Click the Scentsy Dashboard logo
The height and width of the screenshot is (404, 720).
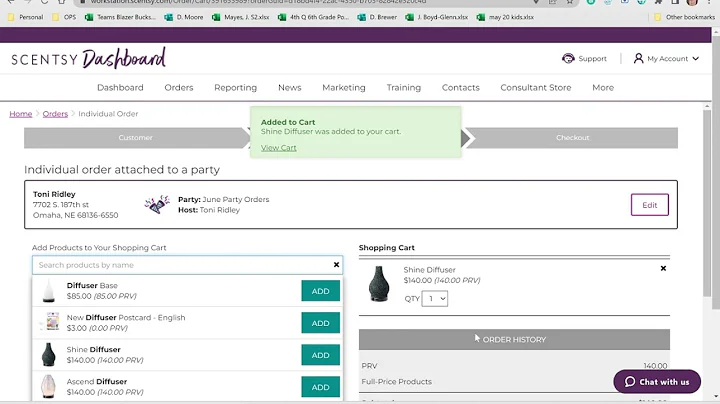coord(88,58)
